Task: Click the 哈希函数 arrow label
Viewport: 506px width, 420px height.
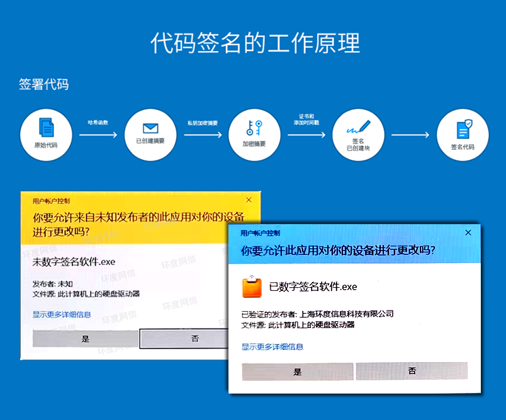Action: (x=98, y=122)
